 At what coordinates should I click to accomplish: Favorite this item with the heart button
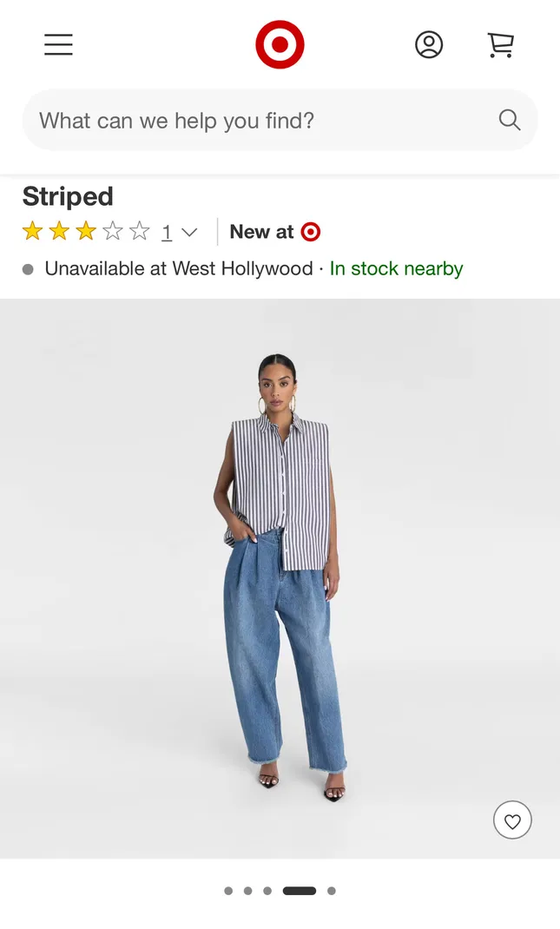click(x=512, y=820)
